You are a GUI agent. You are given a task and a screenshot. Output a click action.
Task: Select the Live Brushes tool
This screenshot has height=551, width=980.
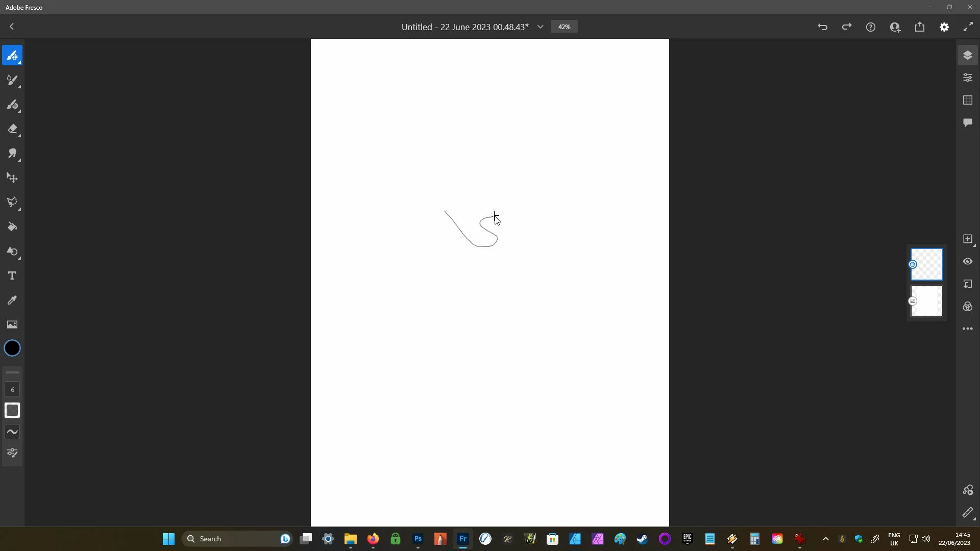[12, 80]
